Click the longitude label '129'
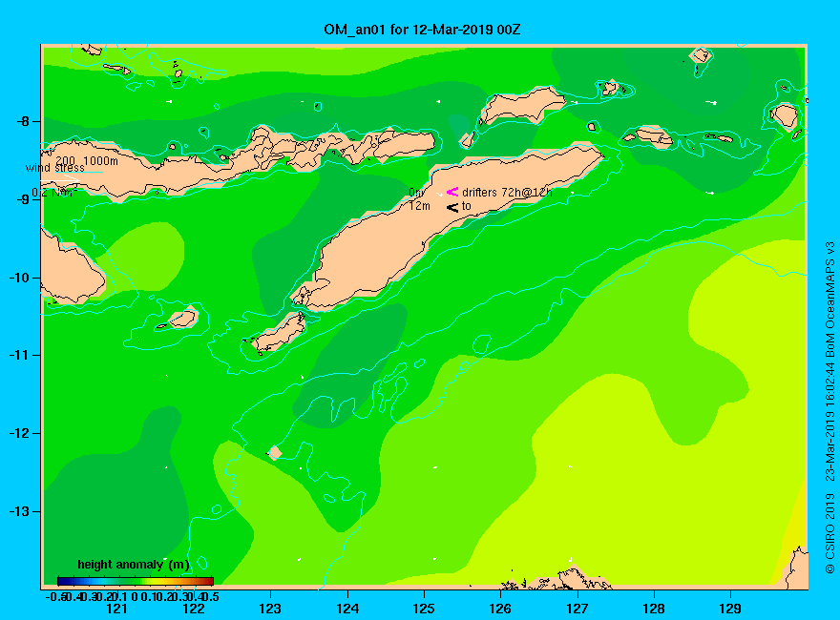 coord(730,609)
